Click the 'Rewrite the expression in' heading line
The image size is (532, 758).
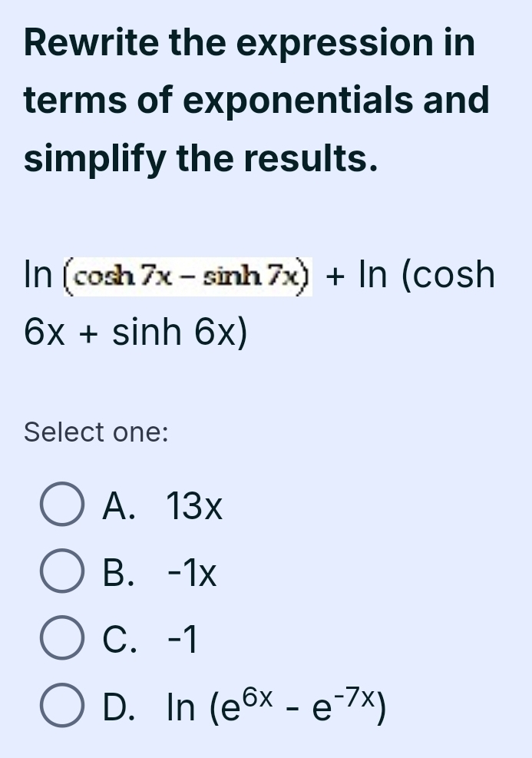tap(249, 43)
